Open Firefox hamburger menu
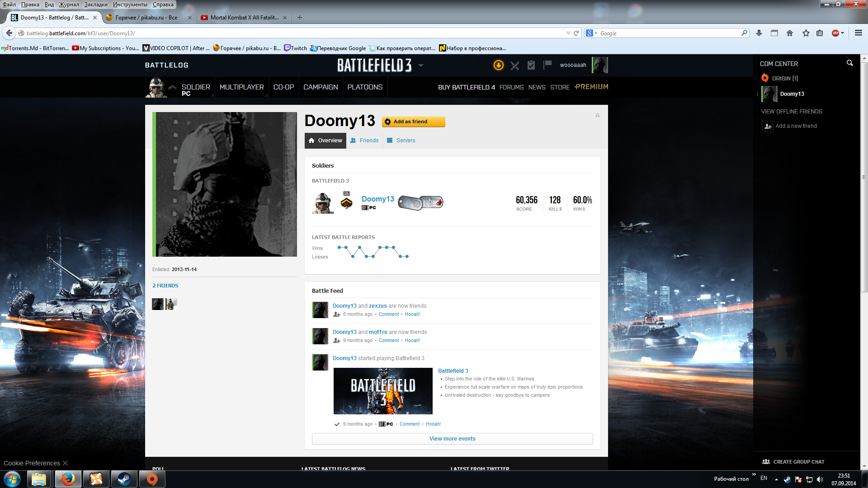 859,33
